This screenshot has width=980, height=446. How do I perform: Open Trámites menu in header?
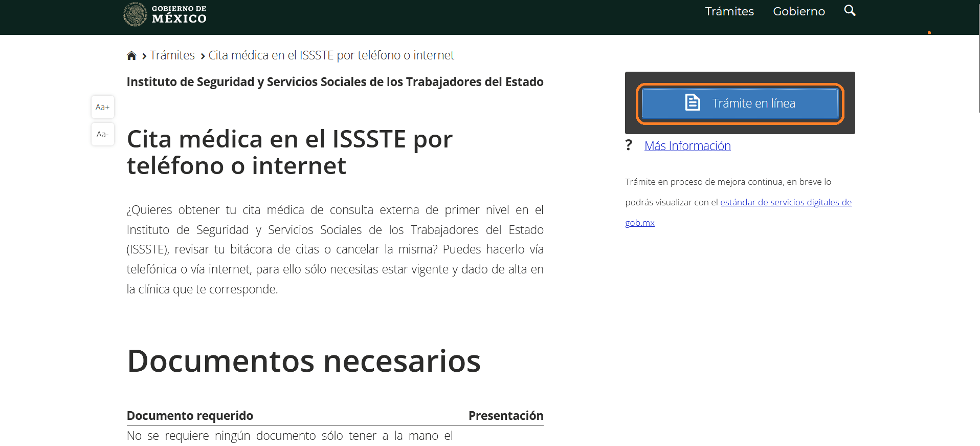(729, 11)
